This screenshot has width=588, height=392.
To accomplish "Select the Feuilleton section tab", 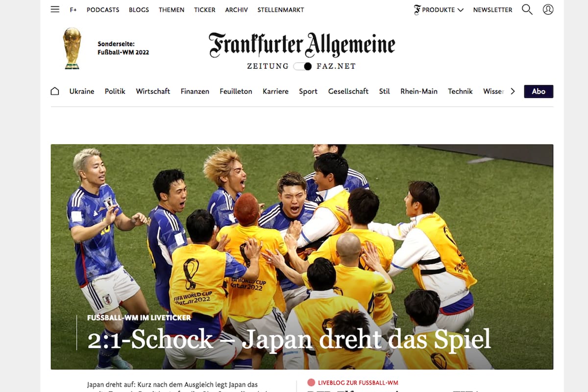I will point(236,91).
